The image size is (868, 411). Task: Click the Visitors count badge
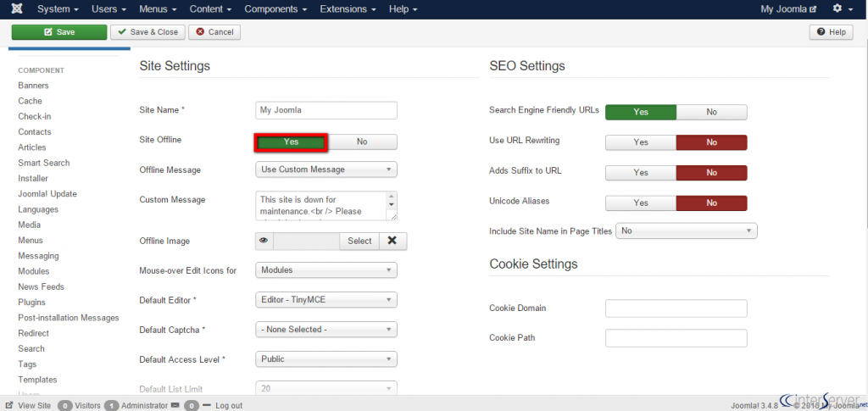click(x=64, y=405)
